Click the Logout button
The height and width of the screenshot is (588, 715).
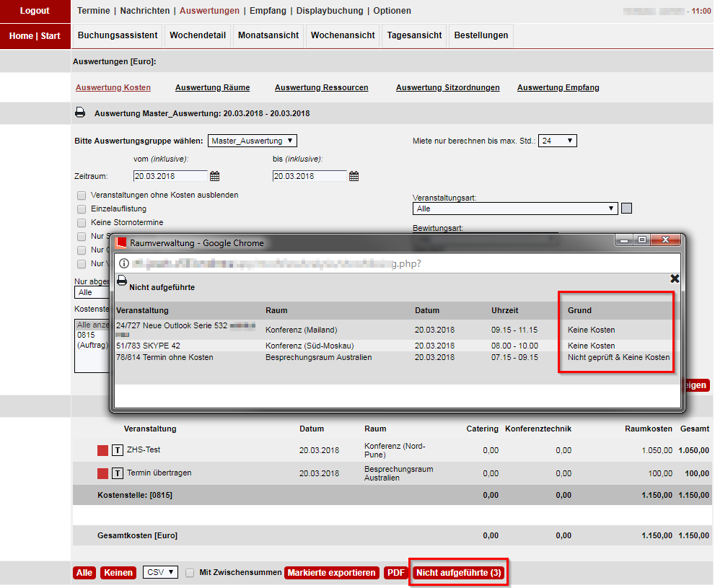[x=35, y=11]
